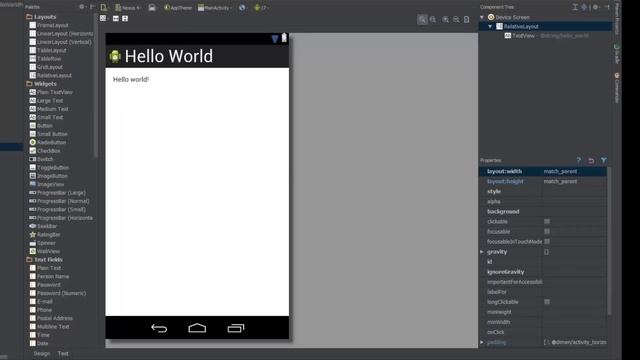The height and width of the screenshot is (360, 640).
Task: Click the palette hide panel icon
Action: pyautogui.click(x=92, y=7)
